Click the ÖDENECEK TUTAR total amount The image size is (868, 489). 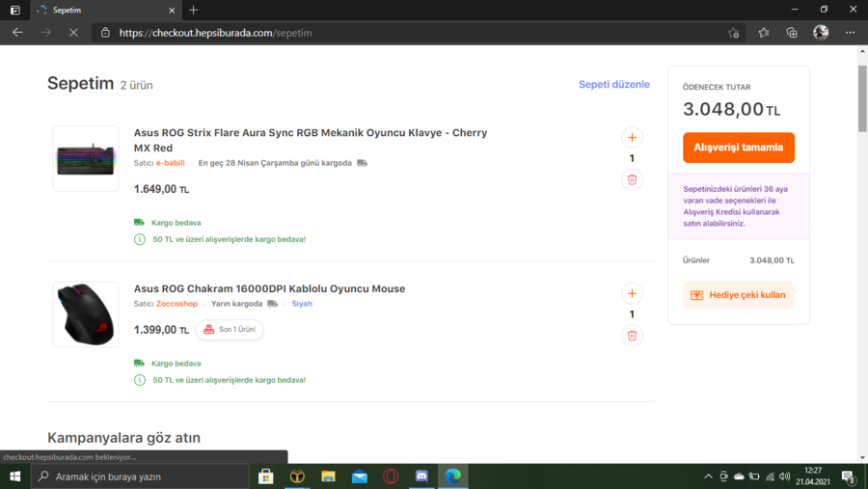[731, 109]
